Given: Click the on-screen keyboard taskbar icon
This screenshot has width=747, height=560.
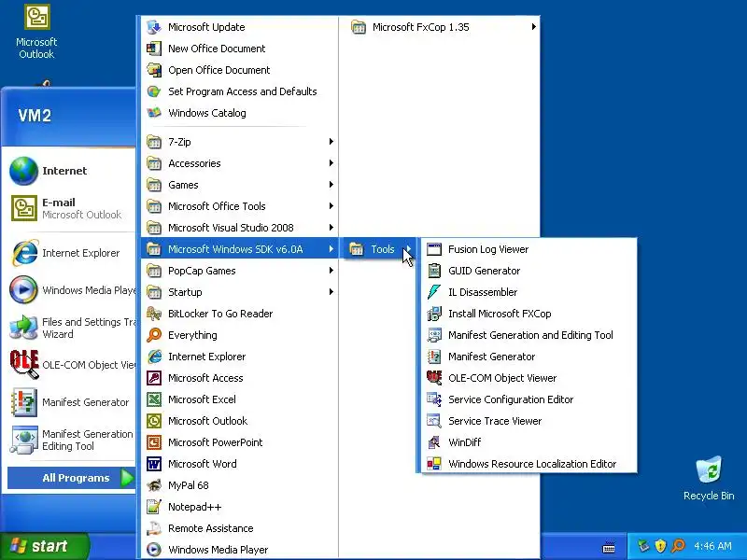Looking at the screenshot, I should 609,548.
